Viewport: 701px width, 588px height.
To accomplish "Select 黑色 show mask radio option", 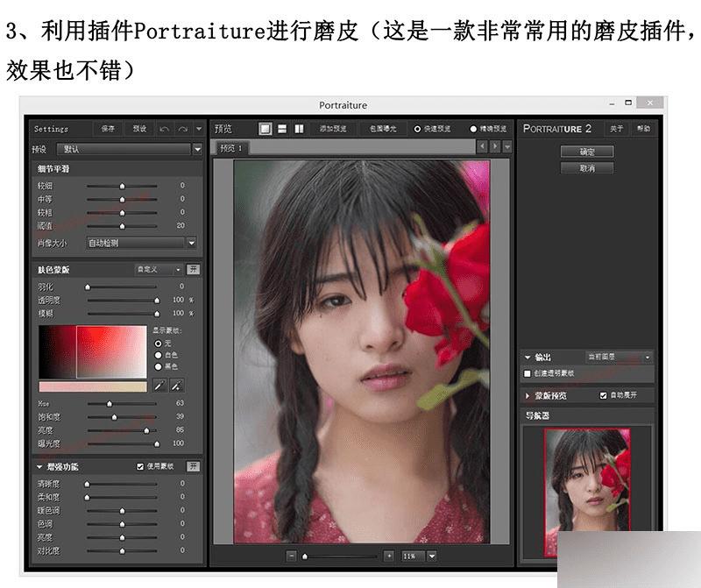I will [158, 366].
